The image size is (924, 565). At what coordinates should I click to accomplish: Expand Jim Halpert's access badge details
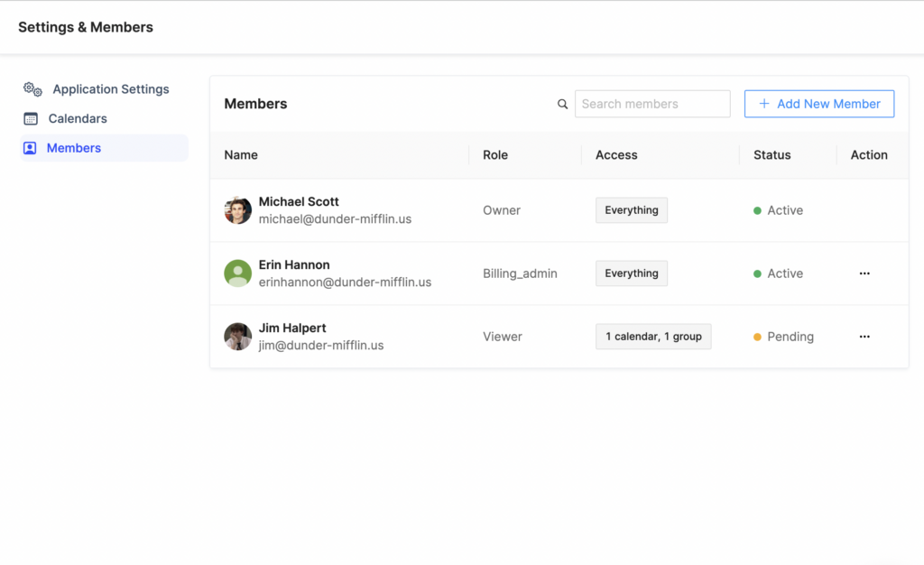(x=652, y=336)
